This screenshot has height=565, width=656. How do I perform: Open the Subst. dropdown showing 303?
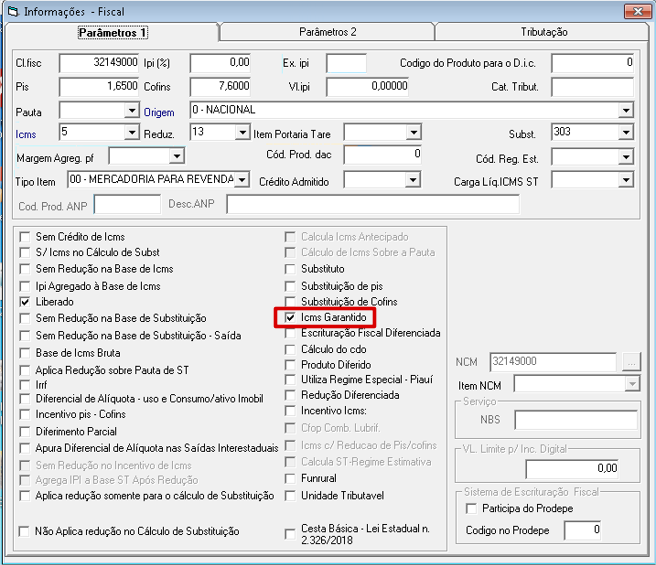(x=626, y=133)
